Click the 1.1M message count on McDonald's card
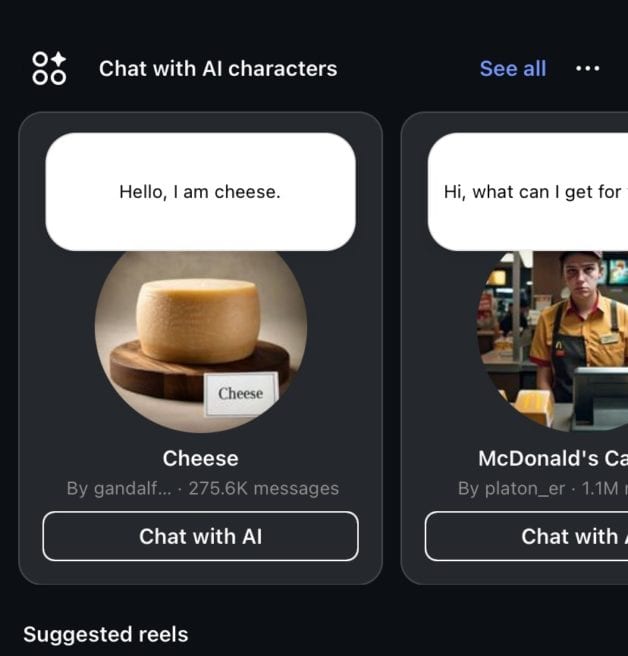The image size is (628, 656). tap(600, 489)
